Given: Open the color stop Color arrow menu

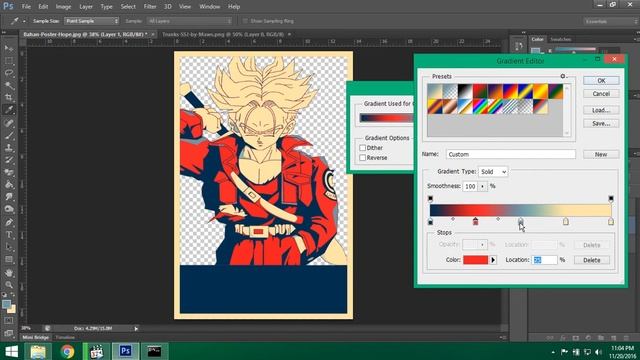Looking at the screenshot, I should (x=493, y=260).
